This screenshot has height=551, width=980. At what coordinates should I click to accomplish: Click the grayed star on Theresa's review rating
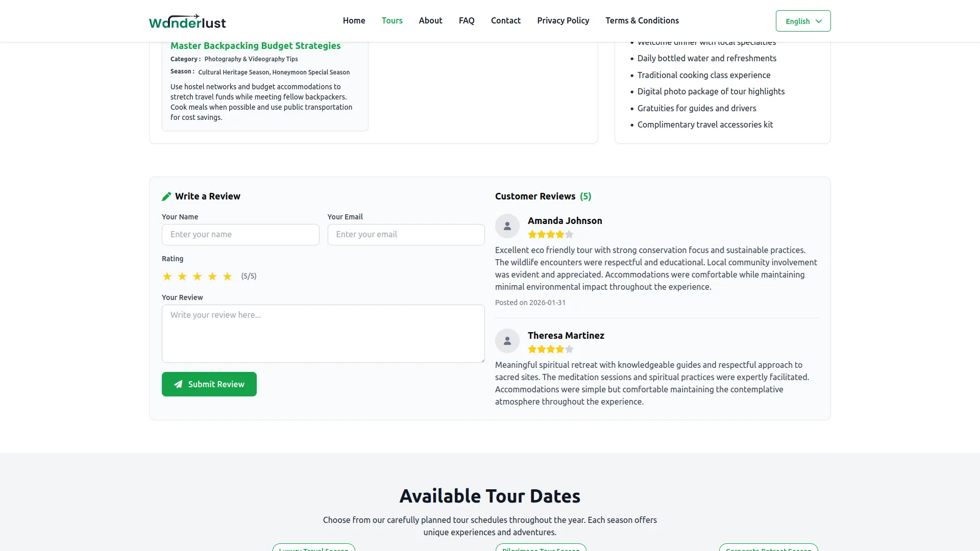pyautogui.click(x=570, y=349)
